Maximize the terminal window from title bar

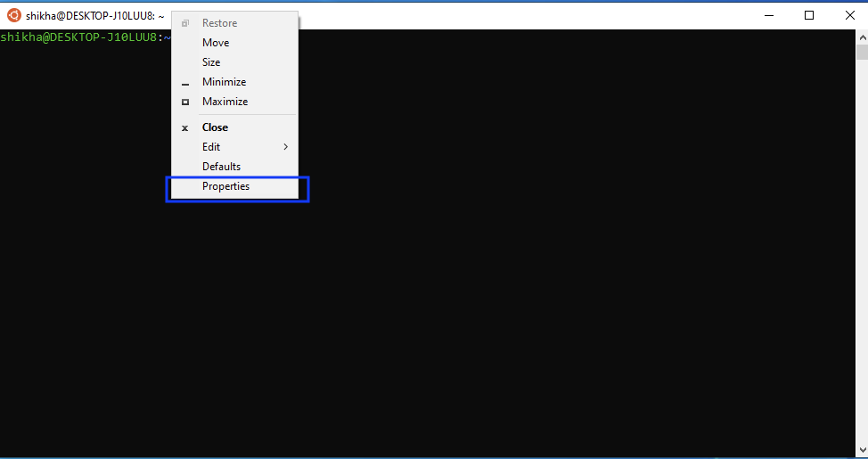click(809, 15)
